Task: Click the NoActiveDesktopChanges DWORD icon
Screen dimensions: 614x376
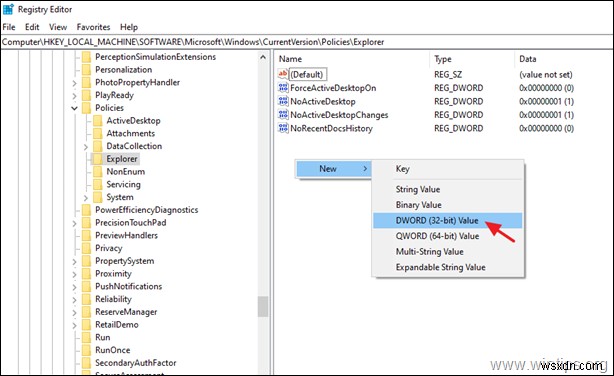Action: coord(283,114)
